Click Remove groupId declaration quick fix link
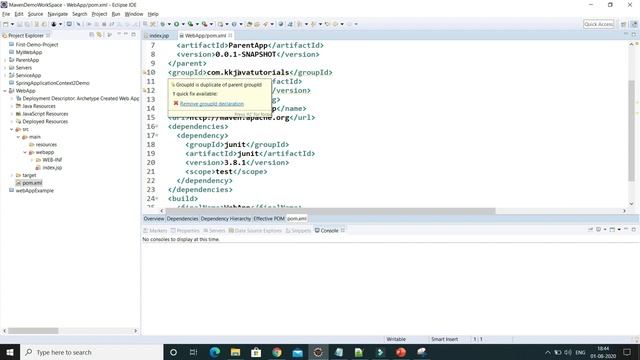The height and width of the screenshot is (360, 640). coord(212,104)
